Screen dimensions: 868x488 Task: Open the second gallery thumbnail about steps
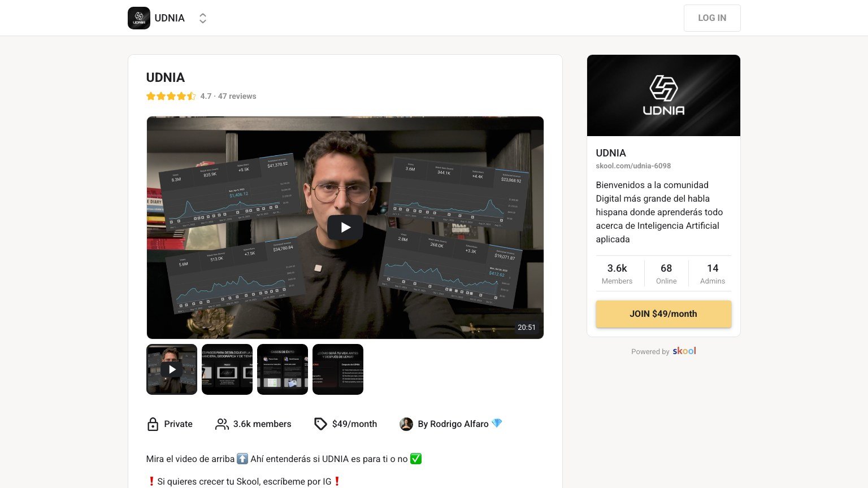point(227,369)
